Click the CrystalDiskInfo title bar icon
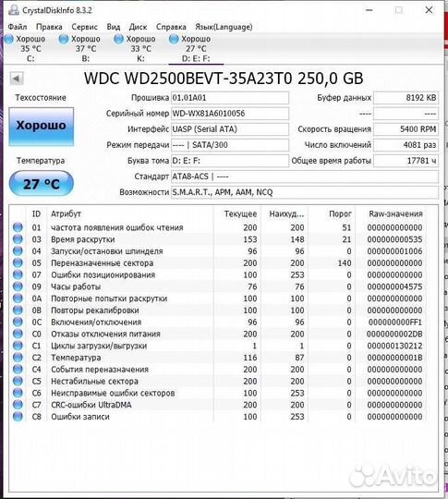The width and height of the screenshot is (448, 499). point(13,9)
